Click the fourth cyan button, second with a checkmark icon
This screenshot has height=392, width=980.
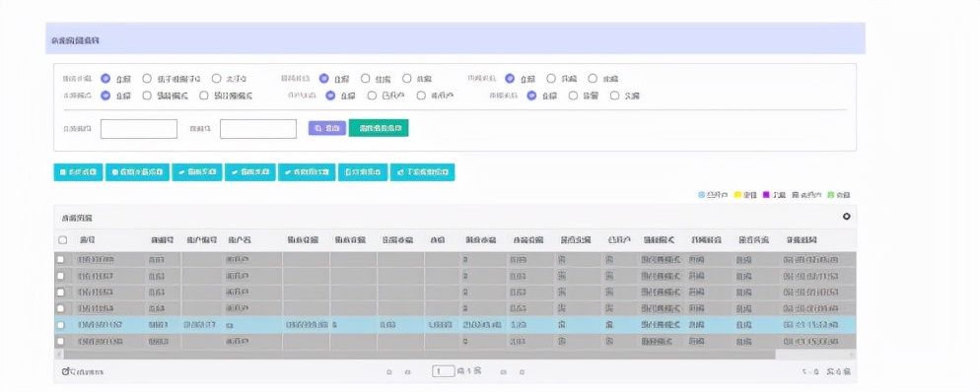click(x=250, y=172)
